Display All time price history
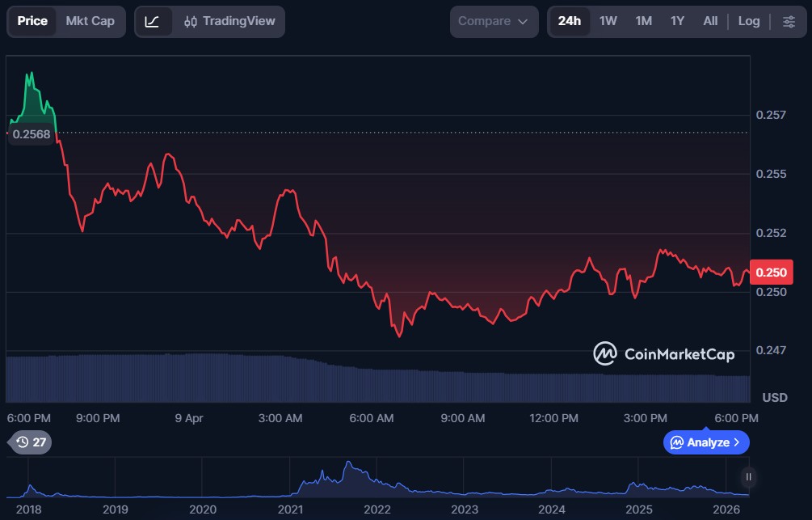Image resolution: width=812 pixels, height=520 pixels. (710, 21)
